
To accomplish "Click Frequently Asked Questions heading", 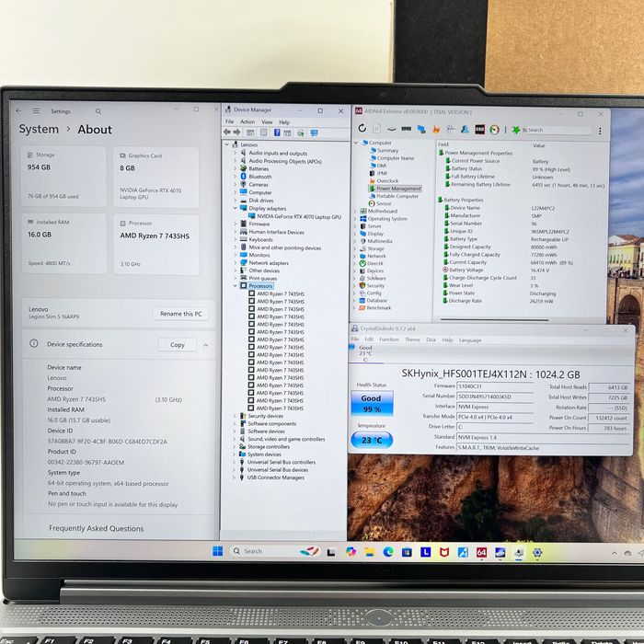I will [96, 529].
